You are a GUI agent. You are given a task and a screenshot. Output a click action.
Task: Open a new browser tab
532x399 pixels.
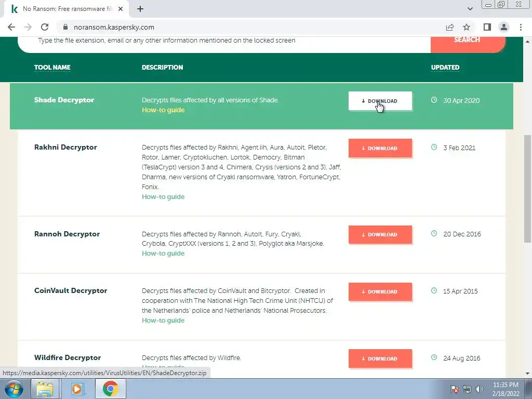(140, 9)
